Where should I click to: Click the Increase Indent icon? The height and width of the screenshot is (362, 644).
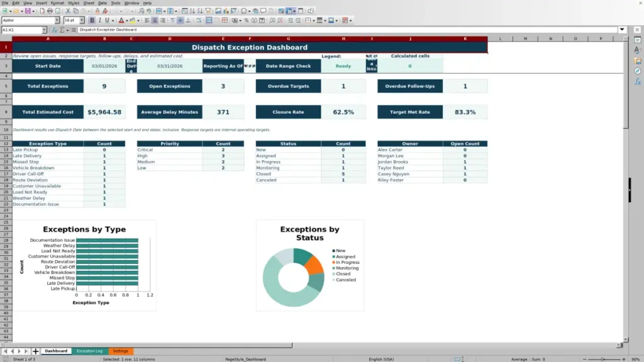pos(291,20)
